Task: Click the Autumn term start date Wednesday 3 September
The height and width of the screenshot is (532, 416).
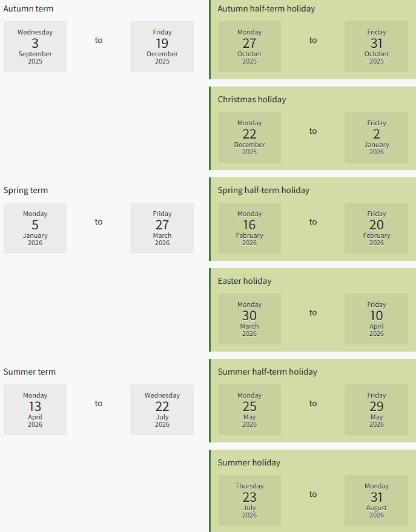Action: [35, 47]
